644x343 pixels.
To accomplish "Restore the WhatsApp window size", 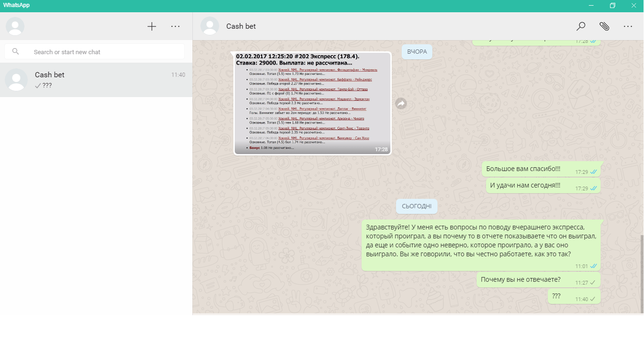I will pyautogui.click(x=612, y=6).
